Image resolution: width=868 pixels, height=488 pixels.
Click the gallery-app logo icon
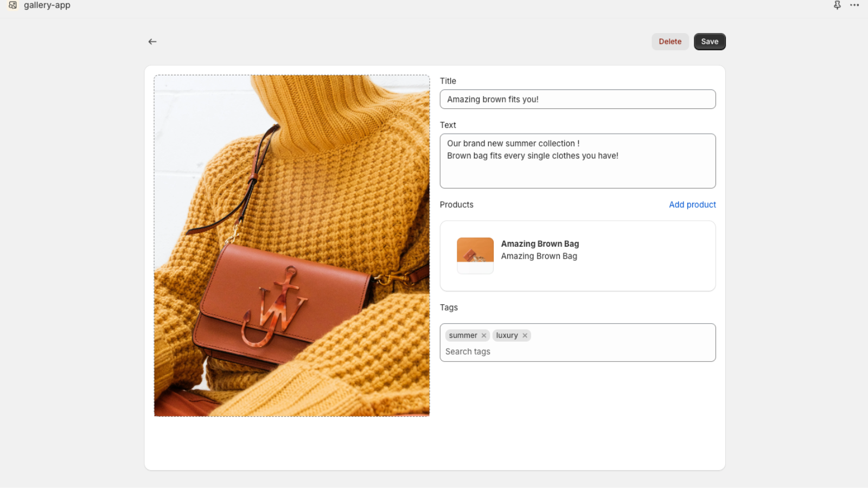coord(12,5)
